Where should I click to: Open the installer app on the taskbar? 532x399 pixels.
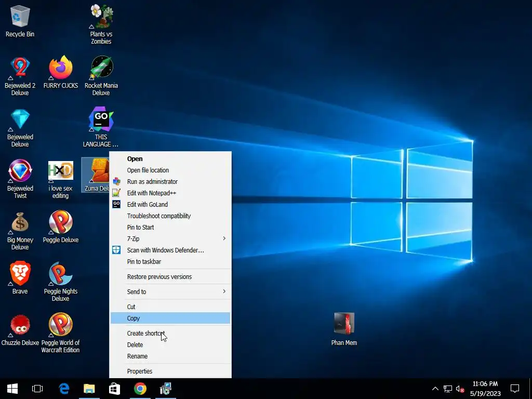click(x=166, y=389)
